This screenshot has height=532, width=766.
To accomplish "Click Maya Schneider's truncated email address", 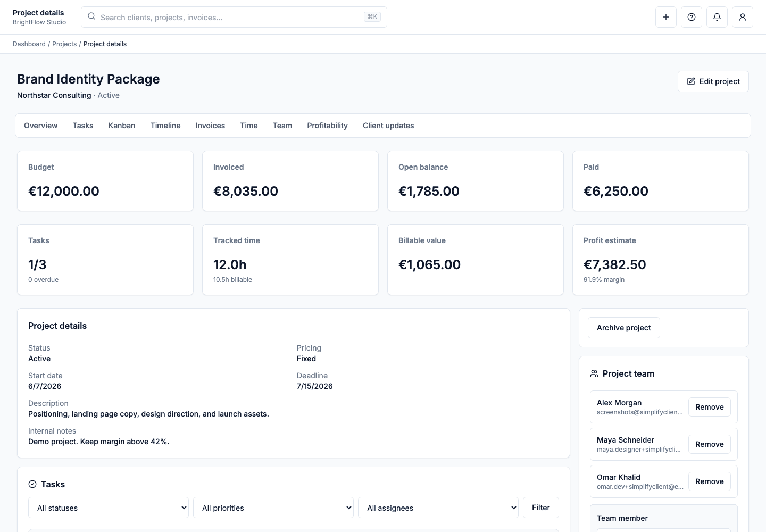I will [639, 450].
